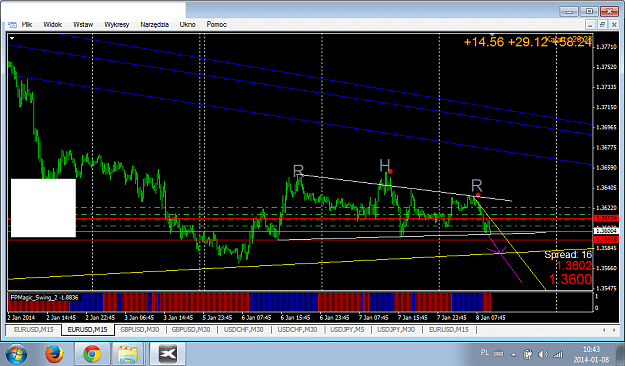Click the 8 Jan 07:45 time axis label

(x=491, y=318)
